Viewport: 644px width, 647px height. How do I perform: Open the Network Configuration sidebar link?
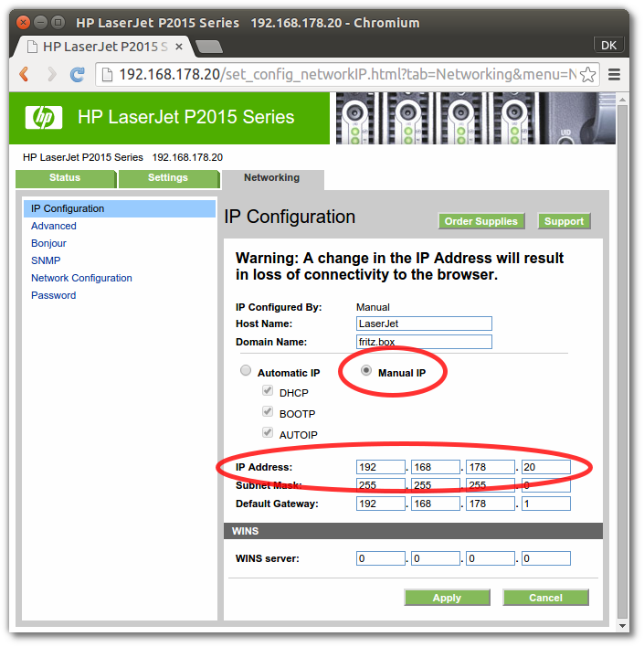(81, 278)
